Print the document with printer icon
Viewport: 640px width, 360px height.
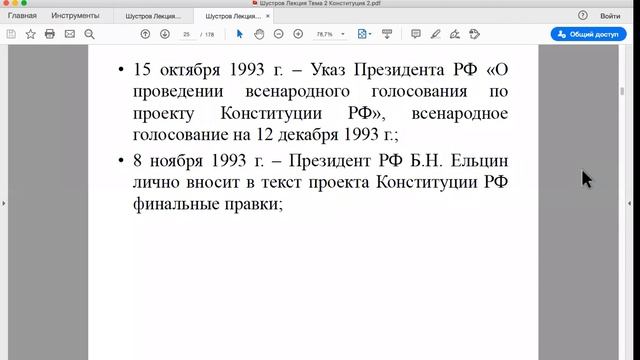(x=50, y=34)
